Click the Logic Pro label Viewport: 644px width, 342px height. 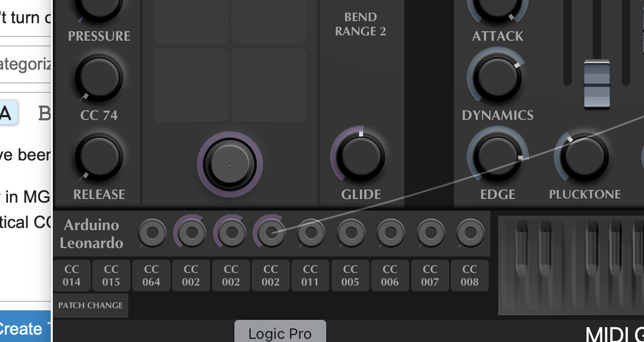[280, 334]
